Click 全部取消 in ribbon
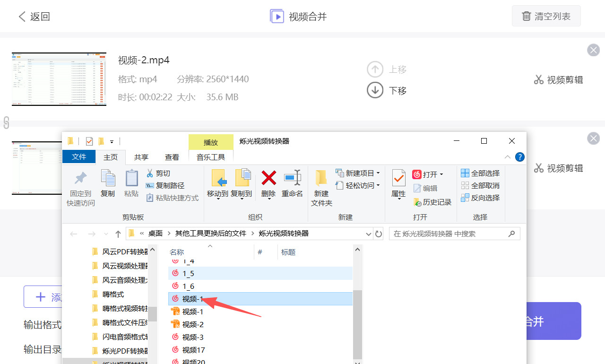Image resolution: width=605 pixels, height=364 pixels. tap(480, 185)
